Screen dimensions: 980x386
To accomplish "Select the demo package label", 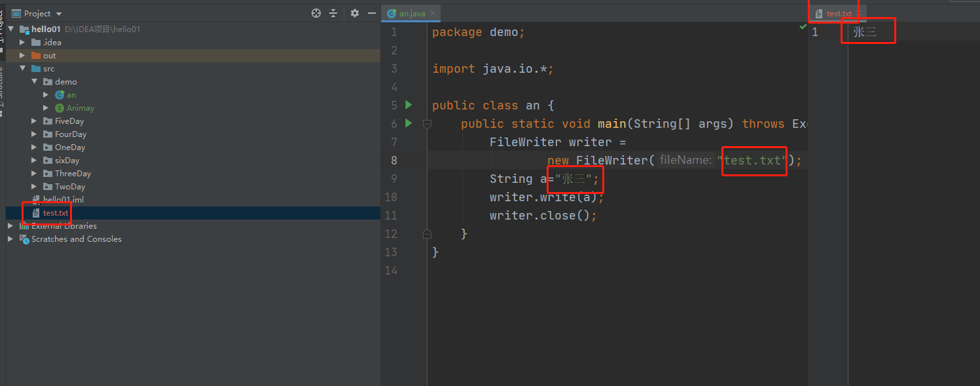I will tap(66, 82).
